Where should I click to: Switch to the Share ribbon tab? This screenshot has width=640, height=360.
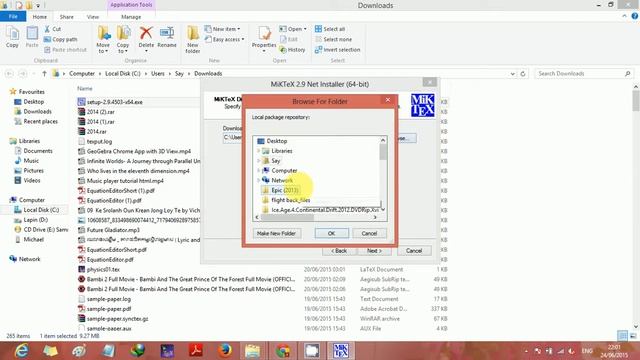(67, 17)
